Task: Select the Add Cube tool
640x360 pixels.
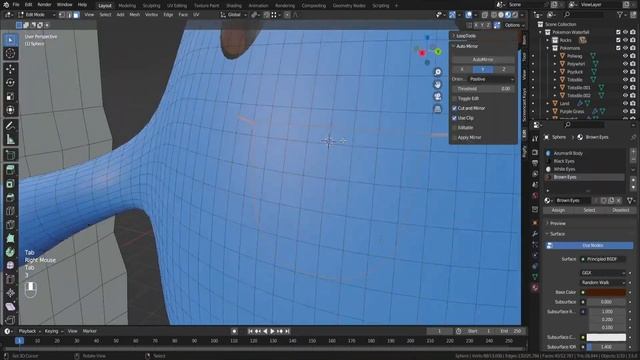Action: coord(10,156)
